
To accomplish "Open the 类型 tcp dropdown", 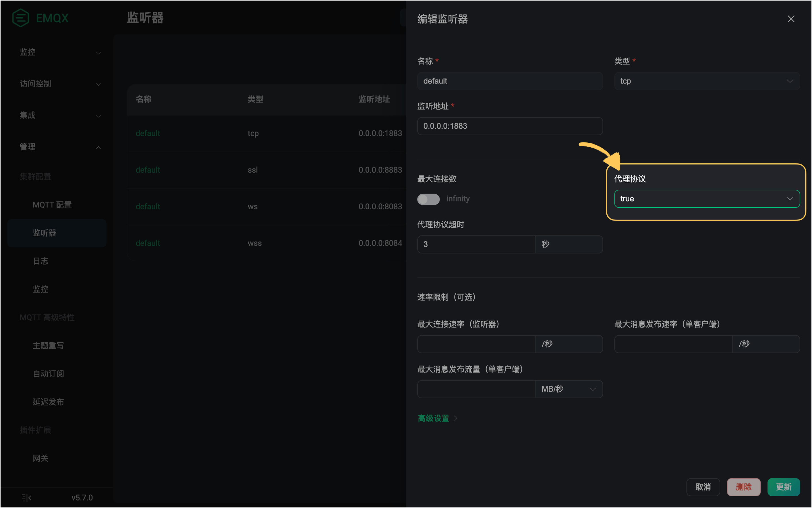I will click(x=707, y=81).
